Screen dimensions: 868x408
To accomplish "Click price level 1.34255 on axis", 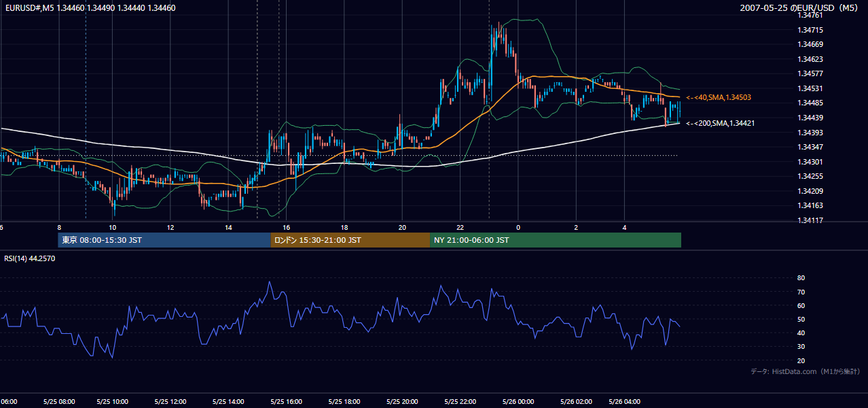I will [810, 176].
